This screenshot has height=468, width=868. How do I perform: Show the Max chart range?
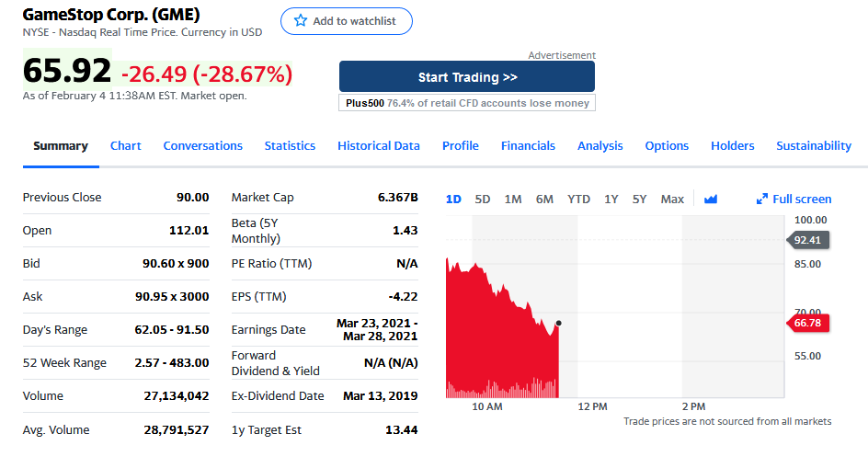point(672,200)
